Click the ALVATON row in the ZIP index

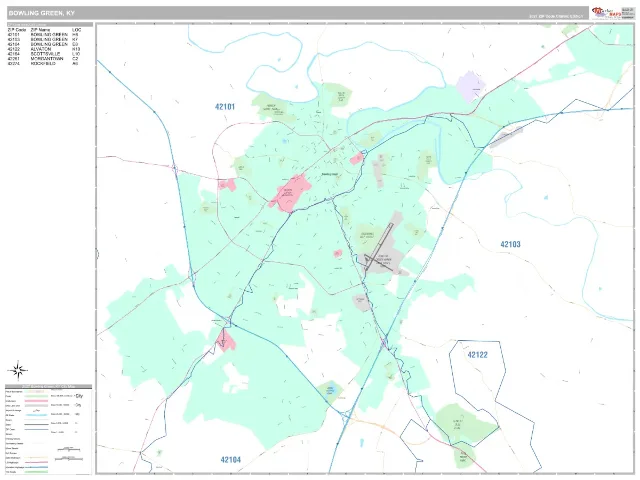(44, 49)
